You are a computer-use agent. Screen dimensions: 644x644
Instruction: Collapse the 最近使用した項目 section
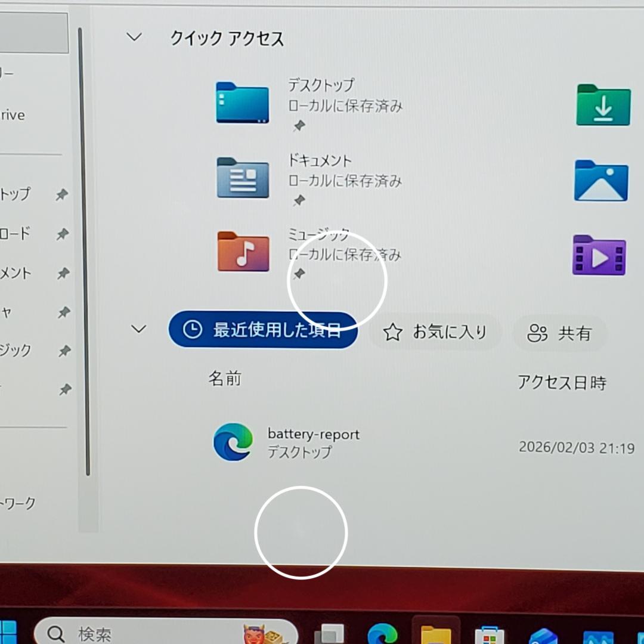click(x=138, y=329)
